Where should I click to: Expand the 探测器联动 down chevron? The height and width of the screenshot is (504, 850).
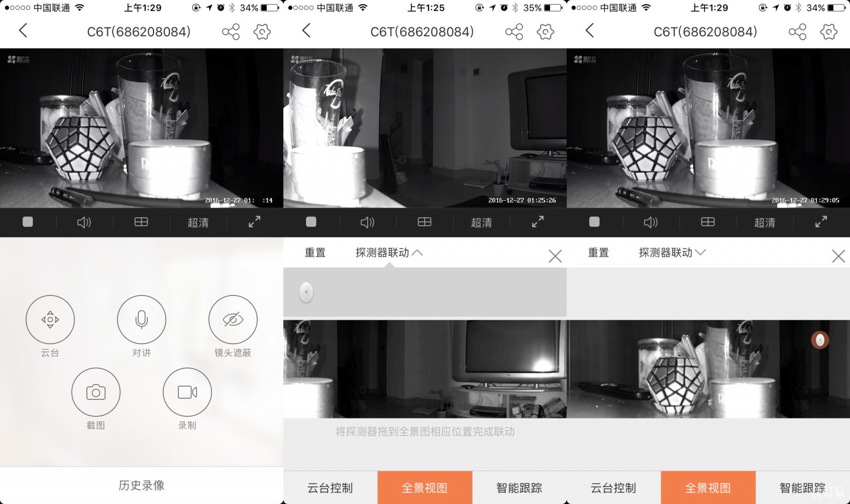[x=701, y=252]
